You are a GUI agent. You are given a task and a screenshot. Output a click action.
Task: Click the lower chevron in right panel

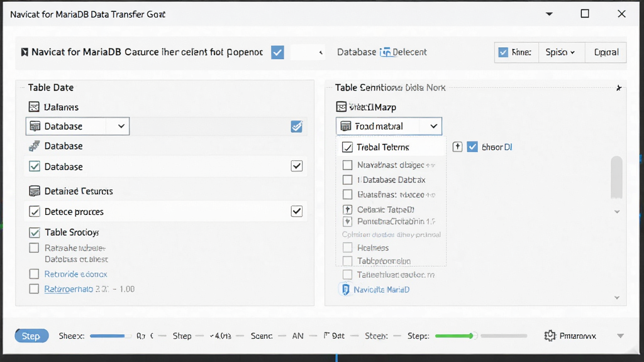[617, 297]
